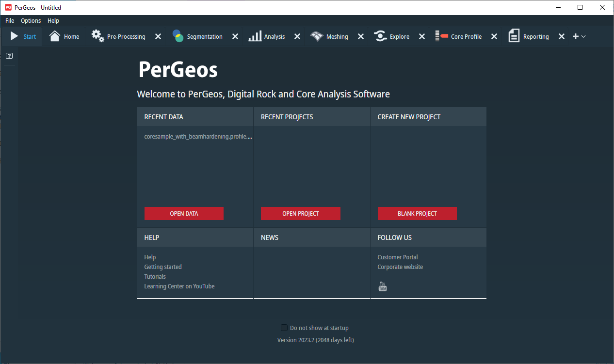The image size is (614, 364).
Task: Open recent file coresample_with_beamhardening.profile
Action: pyautogui.click(x=198, y=137)
